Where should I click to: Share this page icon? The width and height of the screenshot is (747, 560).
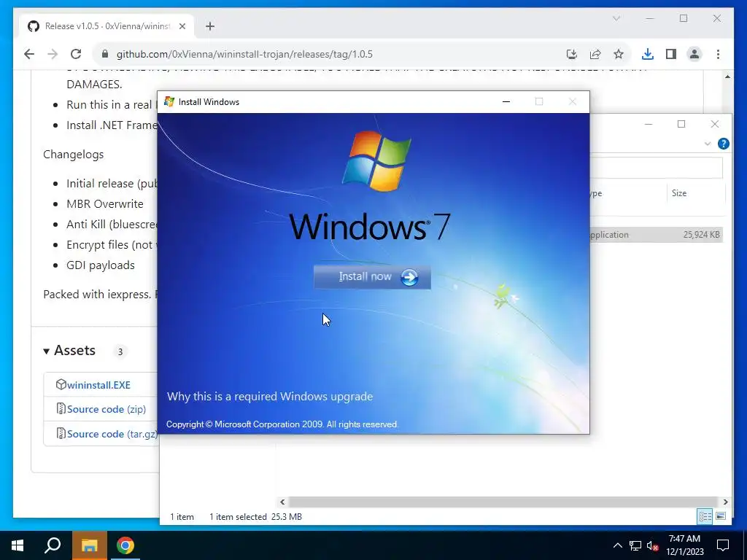point(595,54)
